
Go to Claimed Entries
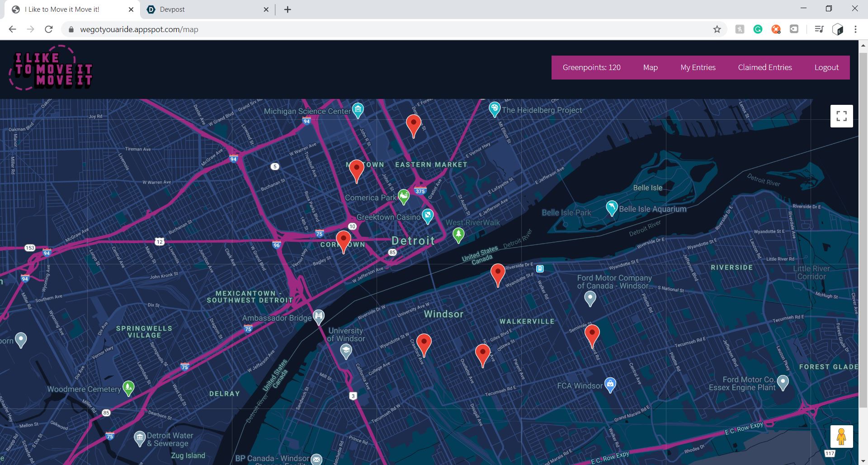765,67
